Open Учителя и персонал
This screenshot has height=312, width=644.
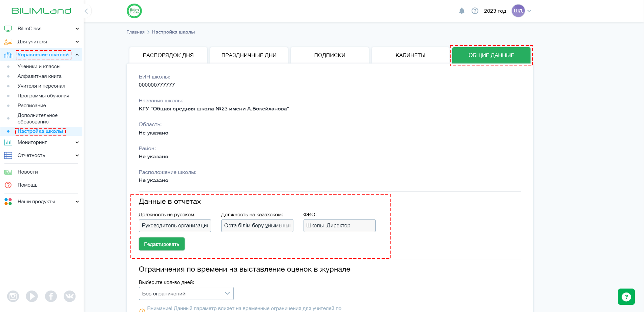[x=41, y=86]
